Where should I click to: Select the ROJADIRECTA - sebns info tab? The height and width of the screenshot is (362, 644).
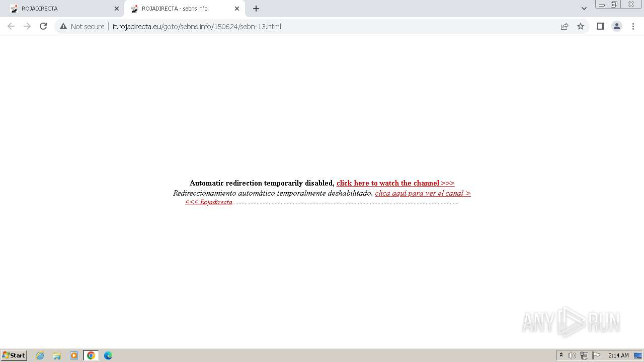(x=184, y=9)
